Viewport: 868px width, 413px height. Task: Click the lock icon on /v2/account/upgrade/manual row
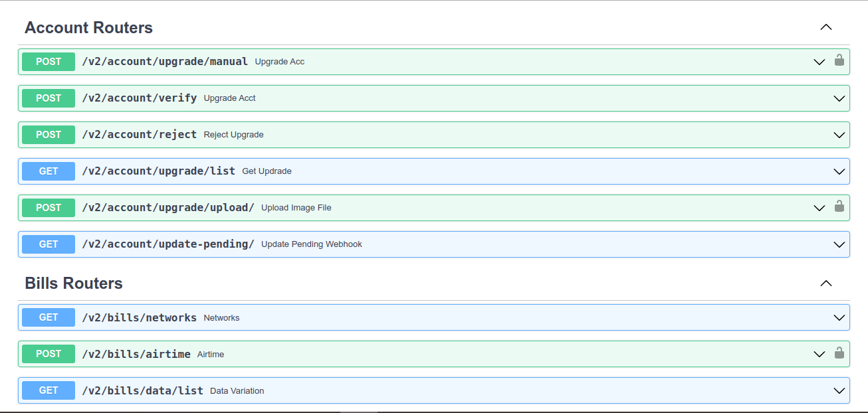click(x=839, y=60)
